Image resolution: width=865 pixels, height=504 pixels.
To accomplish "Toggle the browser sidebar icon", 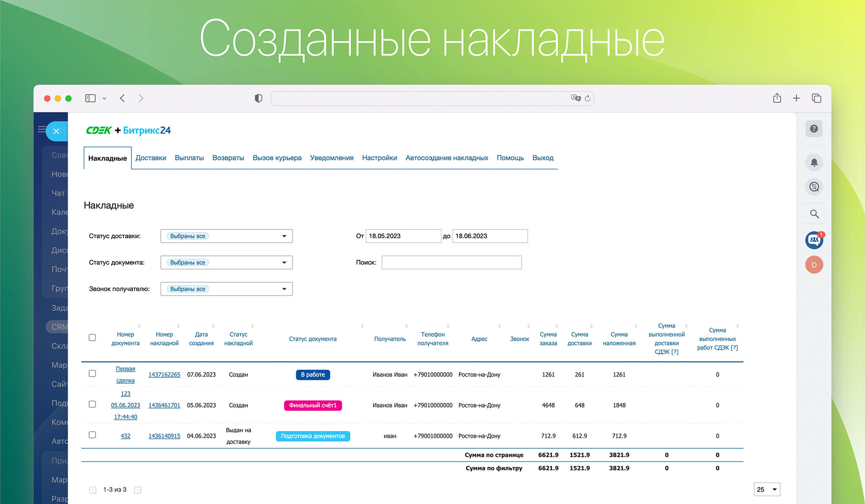I will (x=90, y=98).
